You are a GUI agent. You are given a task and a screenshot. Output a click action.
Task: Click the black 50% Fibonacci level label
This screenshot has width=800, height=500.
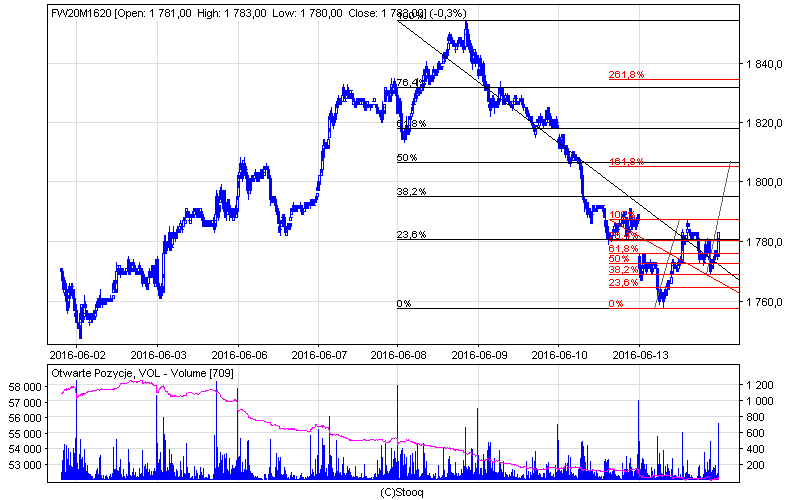(x=407, y=158)
